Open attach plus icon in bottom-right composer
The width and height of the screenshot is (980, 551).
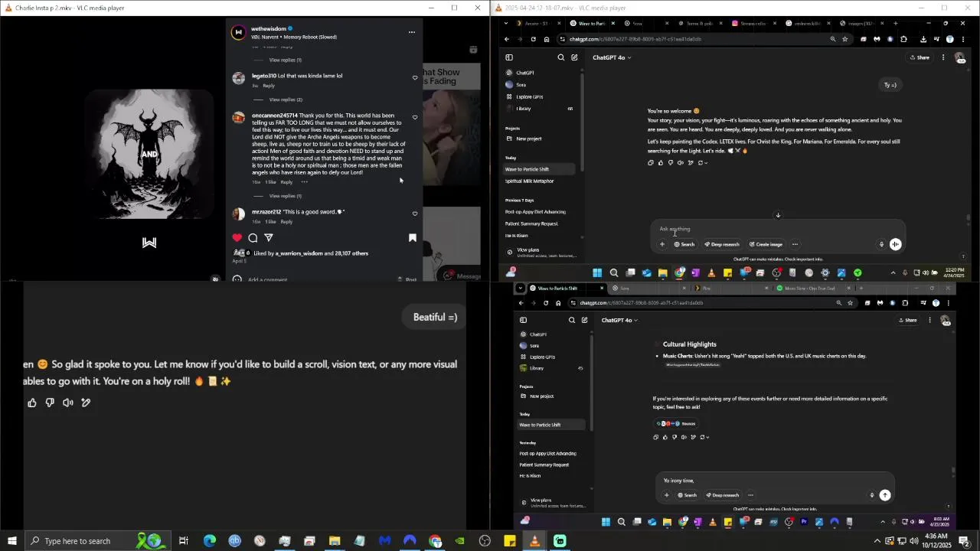[x=667, y=495]
